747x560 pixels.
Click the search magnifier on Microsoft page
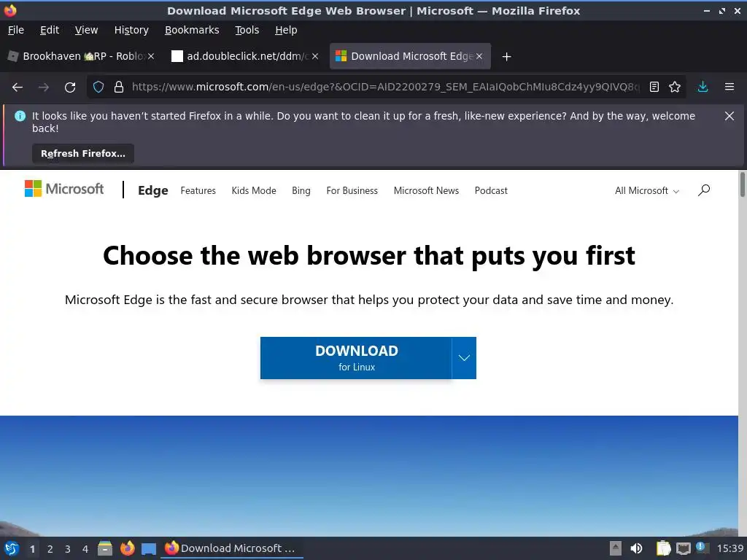pos(704,190)
